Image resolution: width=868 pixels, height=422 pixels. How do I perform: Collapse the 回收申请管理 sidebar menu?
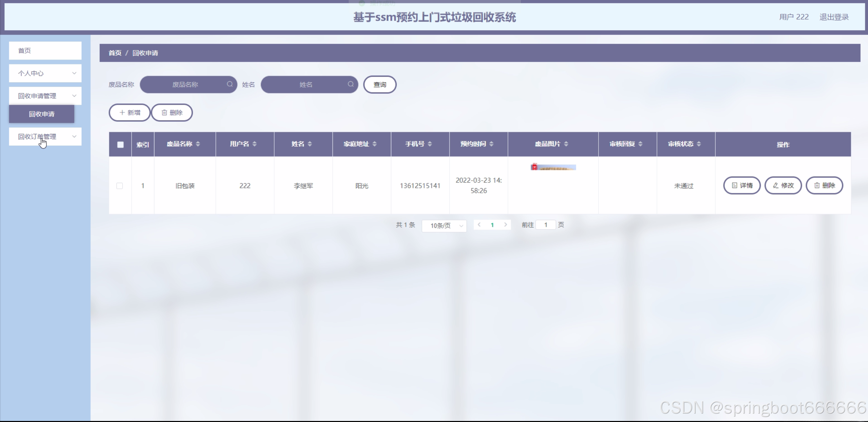coord(45,96)
